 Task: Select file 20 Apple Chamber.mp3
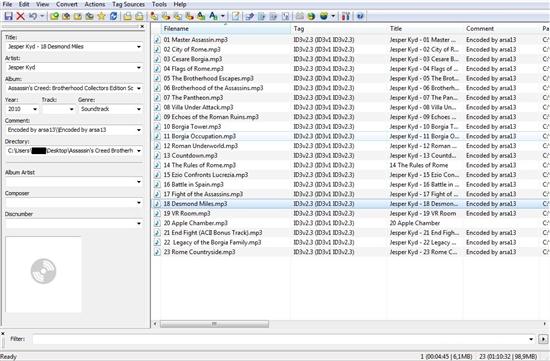(x=196, y=223)
